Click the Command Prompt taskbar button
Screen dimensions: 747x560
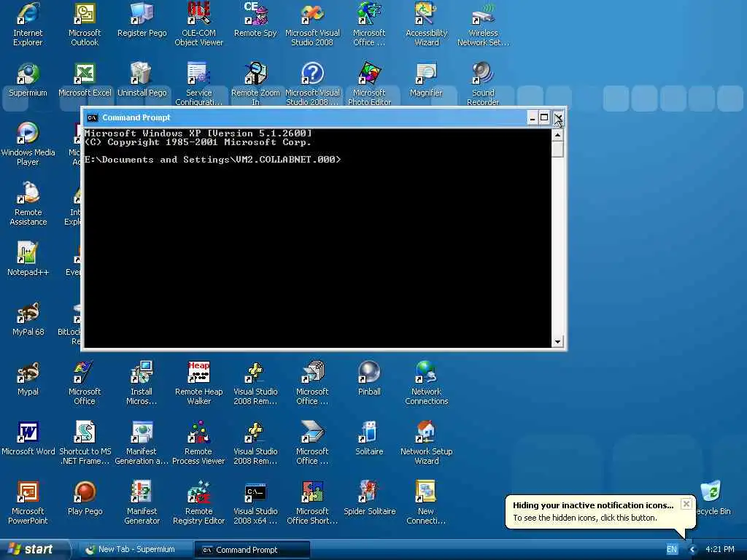coord(252,550)
